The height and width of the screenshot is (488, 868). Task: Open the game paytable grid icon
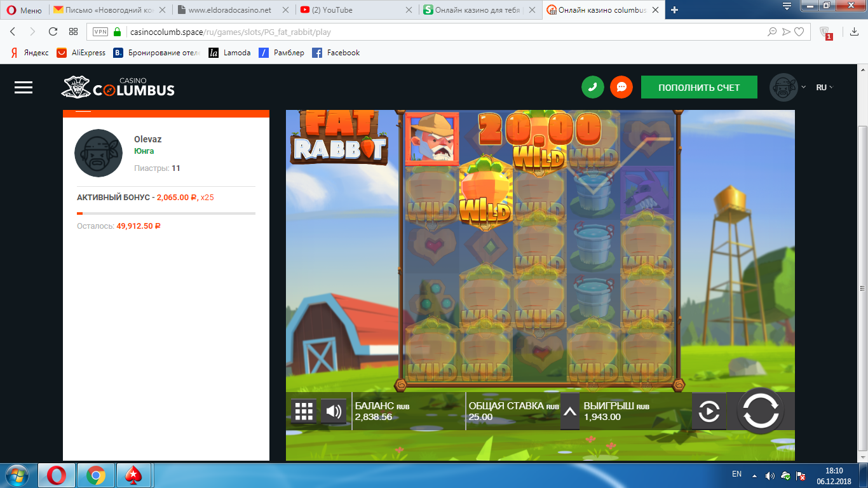tap(304, 412)
